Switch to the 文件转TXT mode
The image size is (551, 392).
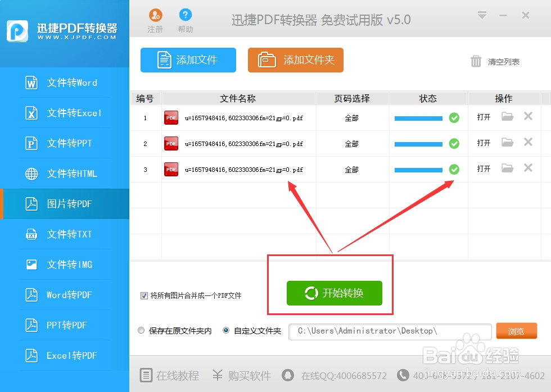click(61, 234)
